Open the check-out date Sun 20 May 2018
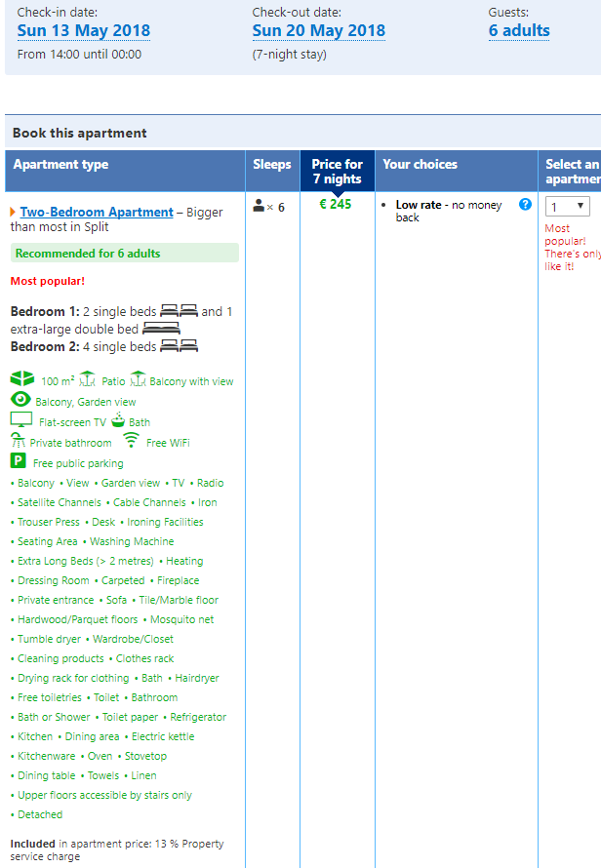Screen dimensions: 601x868 click(318, 30)
